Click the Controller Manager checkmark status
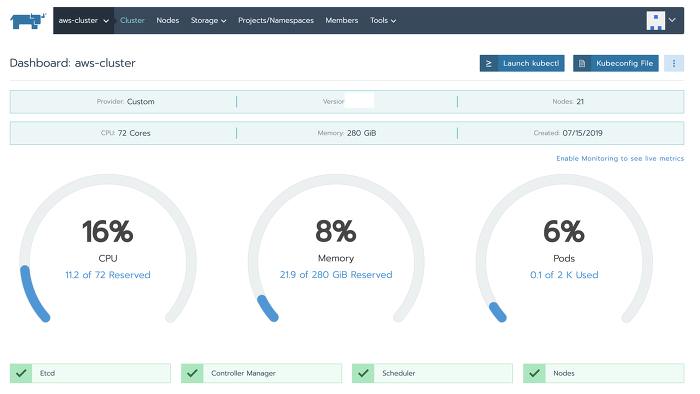 point(192,373)
